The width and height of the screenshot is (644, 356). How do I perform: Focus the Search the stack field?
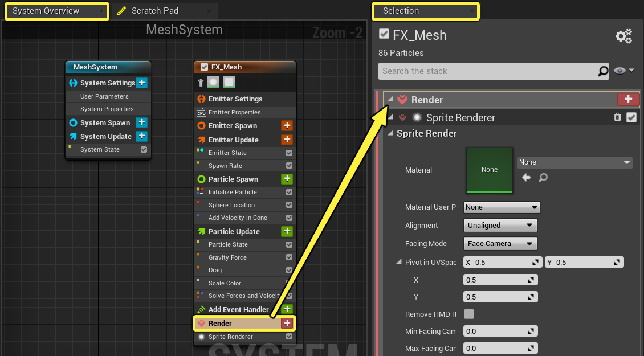coord(488,71)
